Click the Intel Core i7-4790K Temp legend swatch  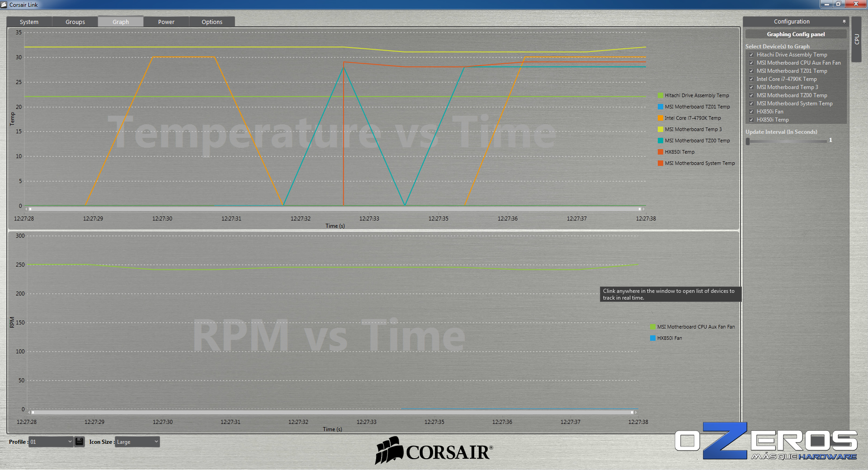(660, 118)
